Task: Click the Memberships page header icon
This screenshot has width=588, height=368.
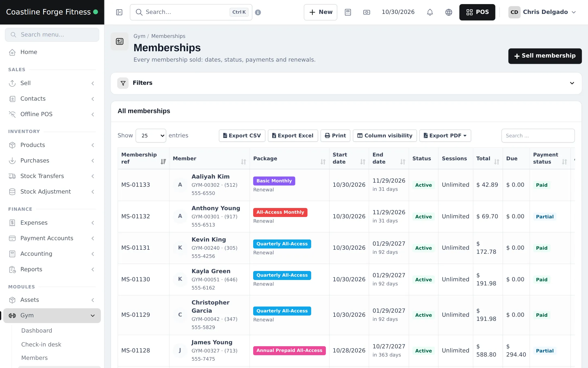Action: point(120,41)
